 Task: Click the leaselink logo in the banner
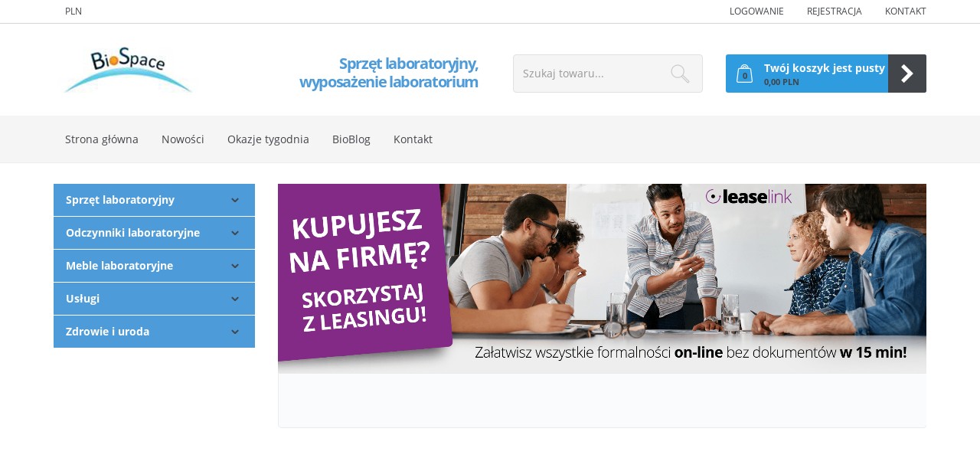coord(749,197)
